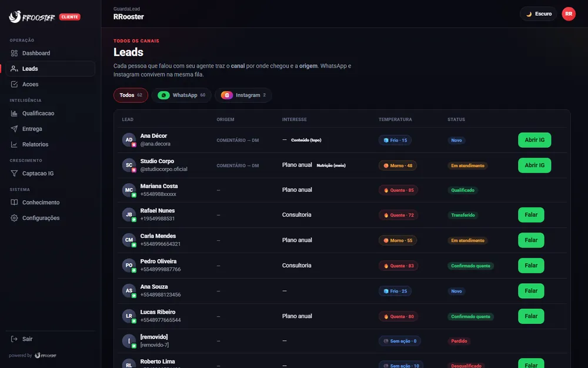Click Falar for Pedro Oliveira

[x=531, y=266]
